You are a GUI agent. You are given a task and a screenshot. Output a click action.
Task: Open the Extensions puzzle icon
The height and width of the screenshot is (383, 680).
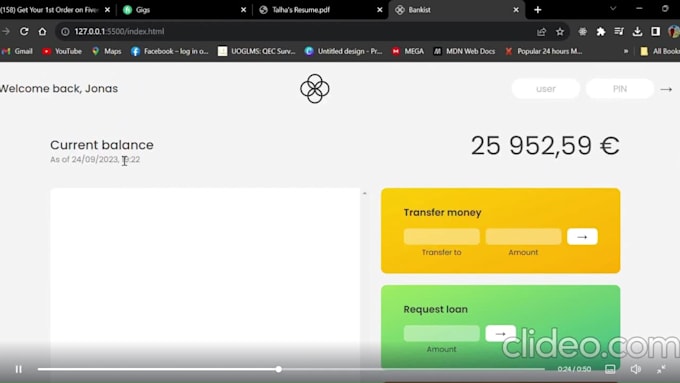coord(601,31)
